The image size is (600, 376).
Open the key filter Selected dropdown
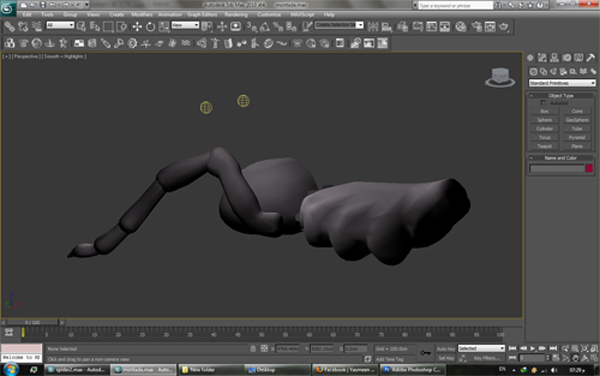(481, 348)
